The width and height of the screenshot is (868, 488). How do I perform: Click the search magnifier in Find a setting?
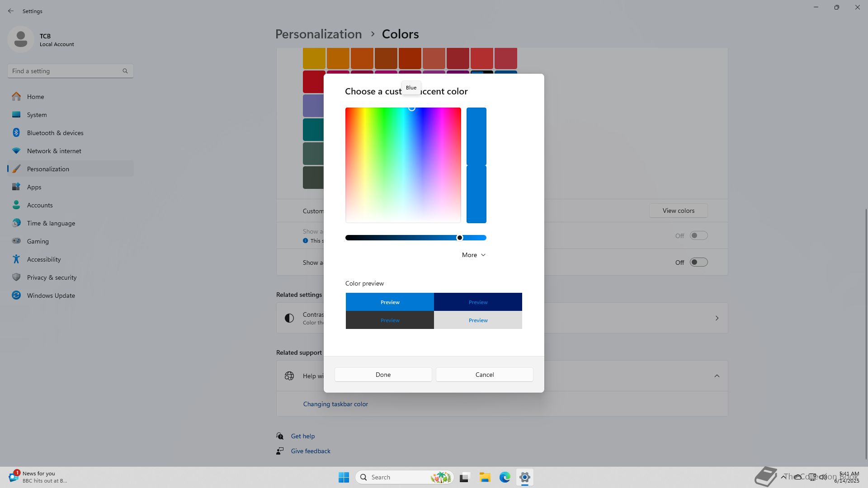[x=125, y=71]
